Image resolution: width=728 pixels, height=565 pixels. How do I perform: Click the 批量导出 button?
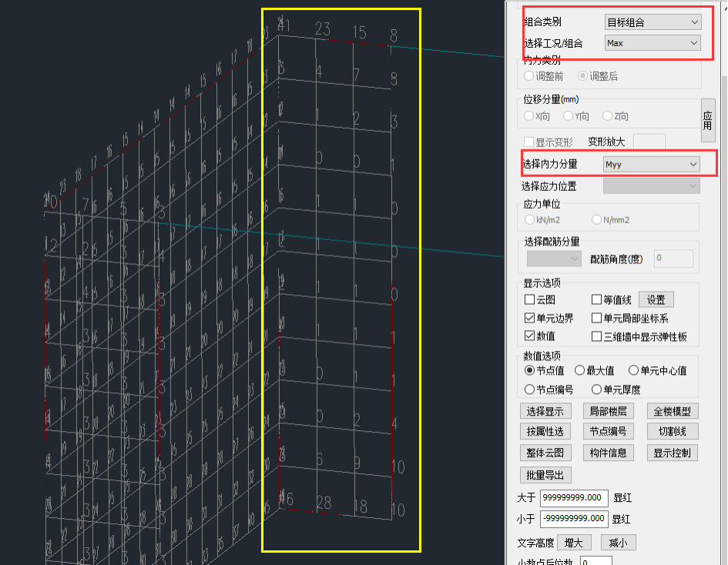click(545, 476)
